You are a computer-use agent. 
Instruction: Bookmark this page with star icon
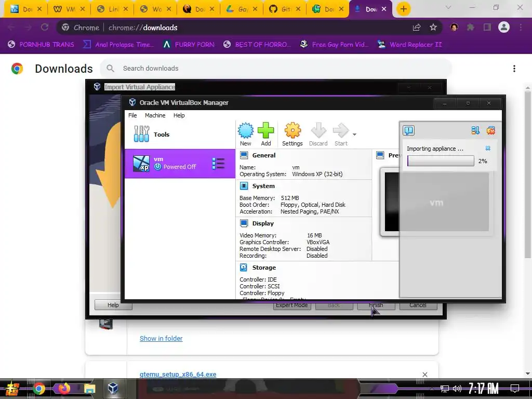[x=433, y=28]
